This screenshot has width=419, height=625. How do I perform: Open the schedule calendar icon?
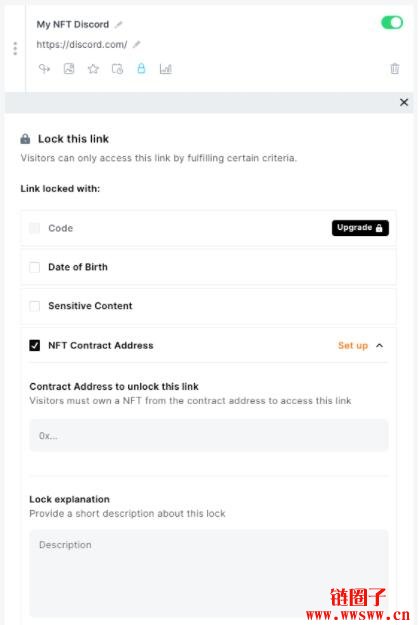[x=117, y=69]
